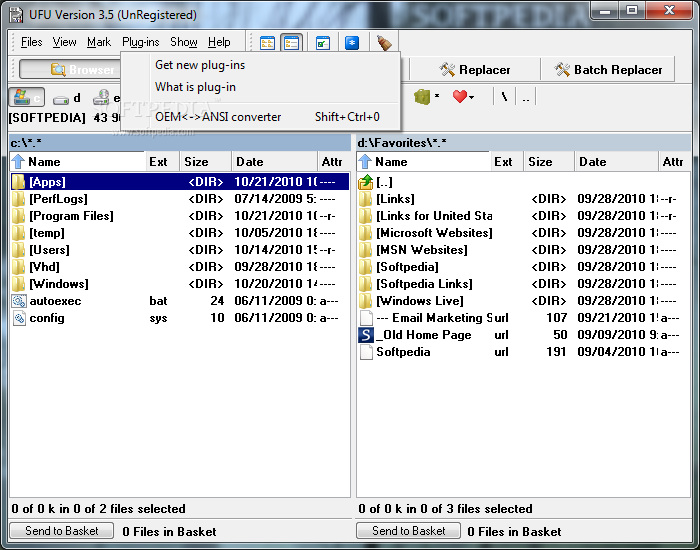Image resolution: width=700 pixels, height=550 pixels.
Task: Click the [SOFTPEDIA] volume label
Action: pyautogui.click(x=47, y=118)
